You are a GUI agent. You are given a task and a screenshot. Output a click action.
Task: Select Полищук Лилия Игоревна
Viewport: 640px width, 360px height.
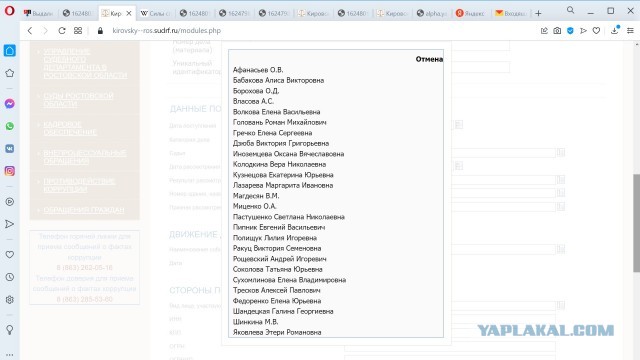coord(275,238)
